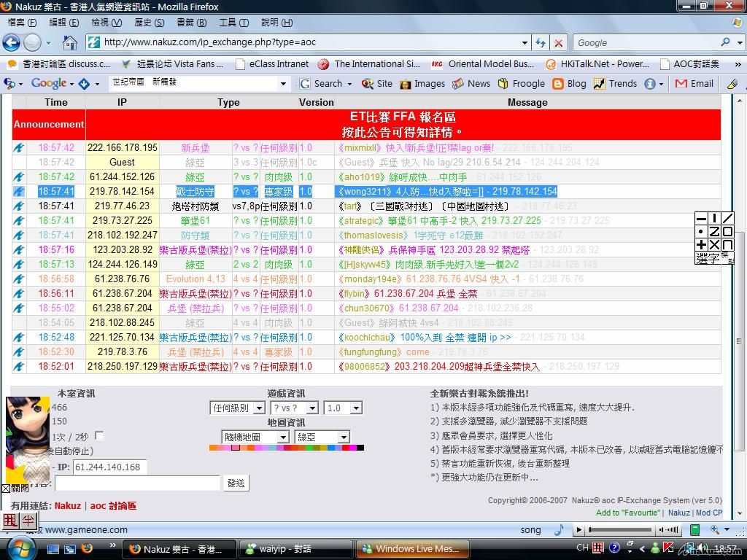Toggle the 1次 / 2秒 auto-refresh checkbox

pyautogui.click(x=99, y=436)
